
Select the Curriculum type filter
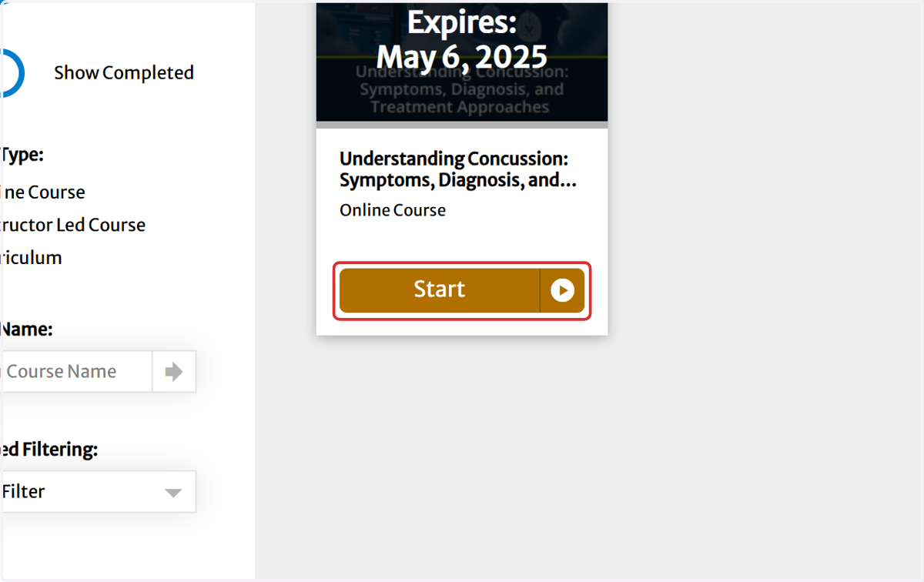pyautogui.click(x=31, y=258)
